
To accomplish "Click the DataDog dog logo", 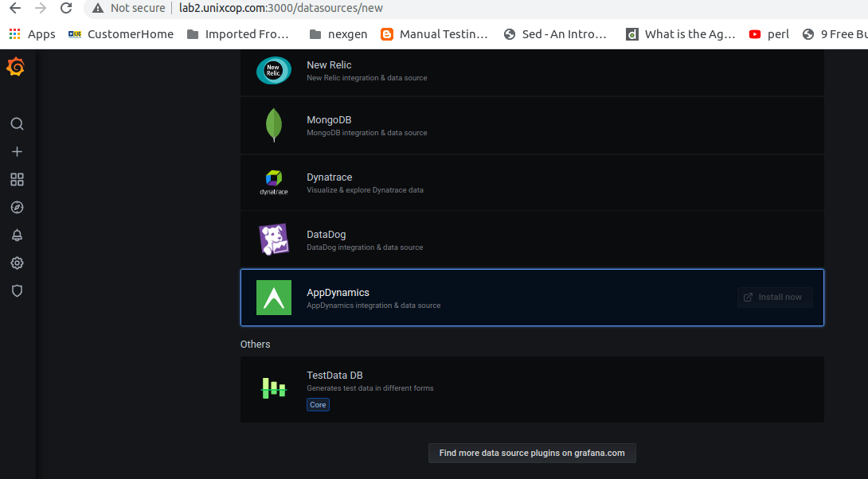I will (274, 240).
